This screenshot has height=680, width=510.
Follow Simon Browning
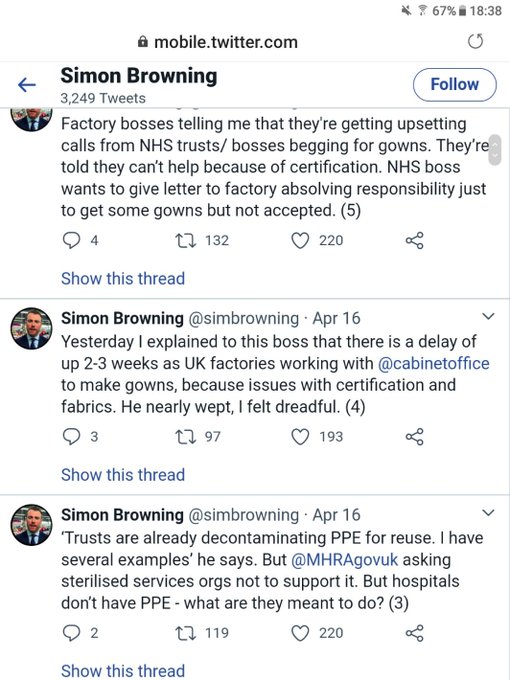[454, 85]
